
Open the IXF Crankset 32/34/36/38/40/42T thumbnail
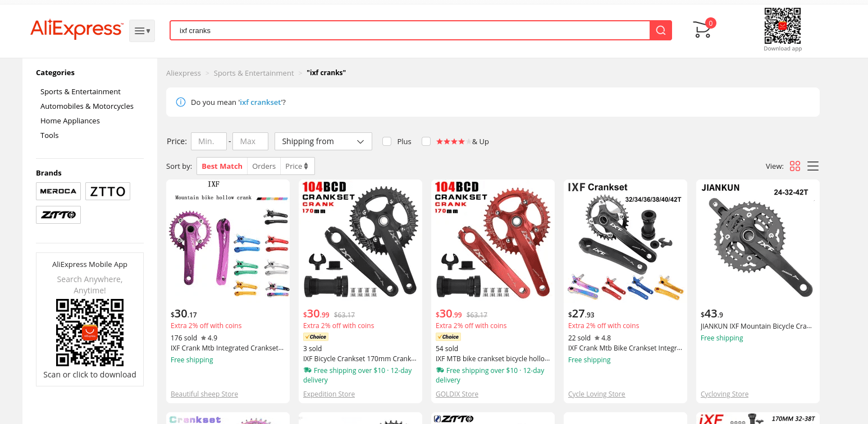(x=625, y=241)
